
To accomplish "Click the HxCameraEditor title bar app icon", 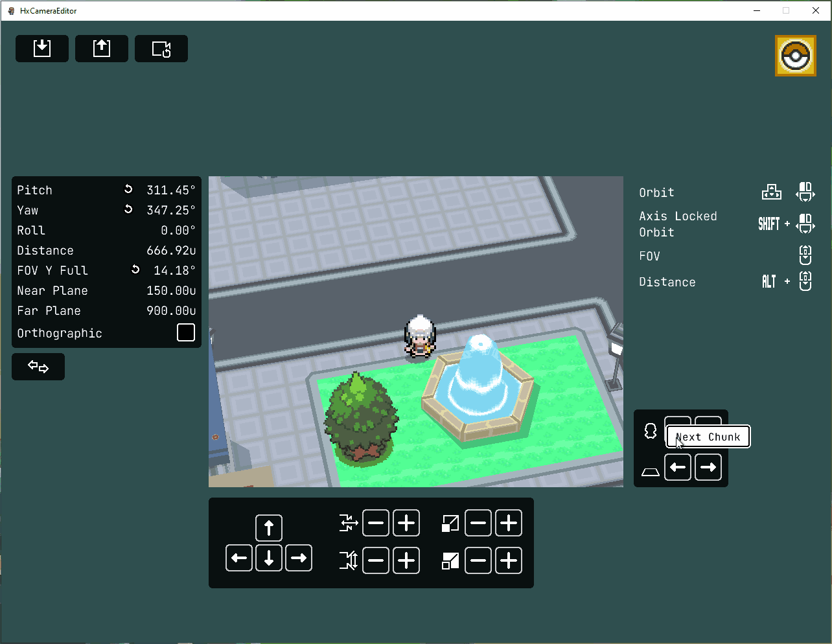I will tap(11, 10).
